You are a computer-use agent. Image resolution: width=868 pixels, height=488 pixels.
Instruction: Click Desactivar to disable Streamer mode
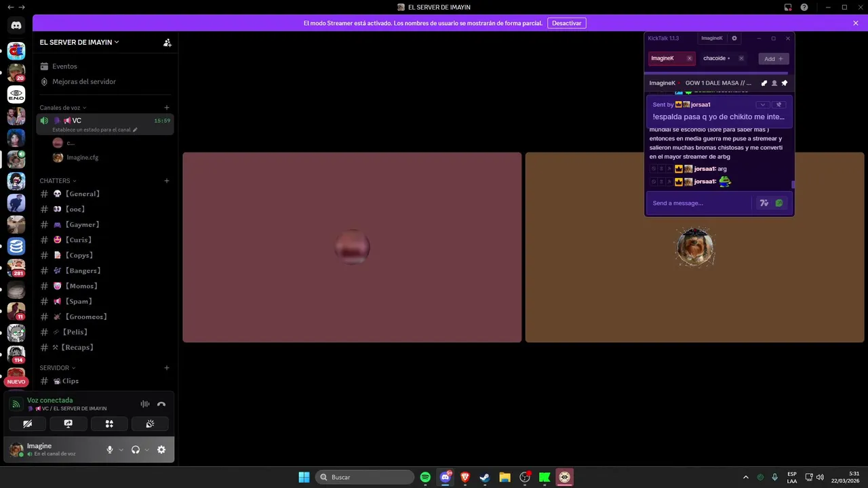pos(567,23)
